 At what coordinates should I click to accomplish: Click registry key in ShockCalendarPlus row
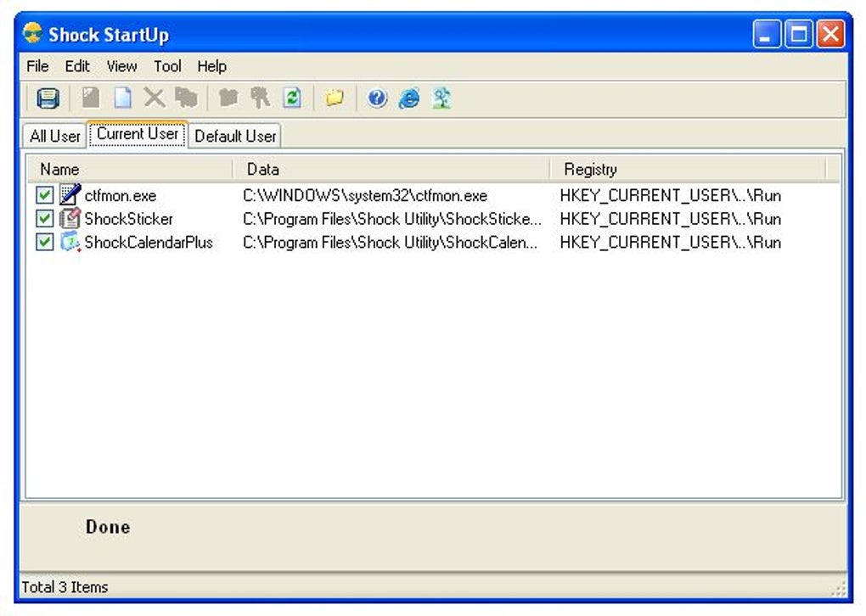(671, 243)
